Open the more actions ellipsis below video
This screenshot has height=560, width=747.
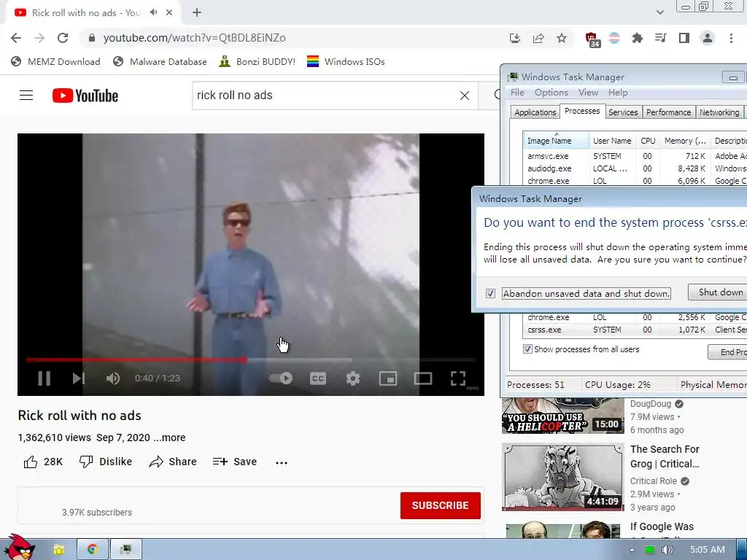click(x=282, y=462)
